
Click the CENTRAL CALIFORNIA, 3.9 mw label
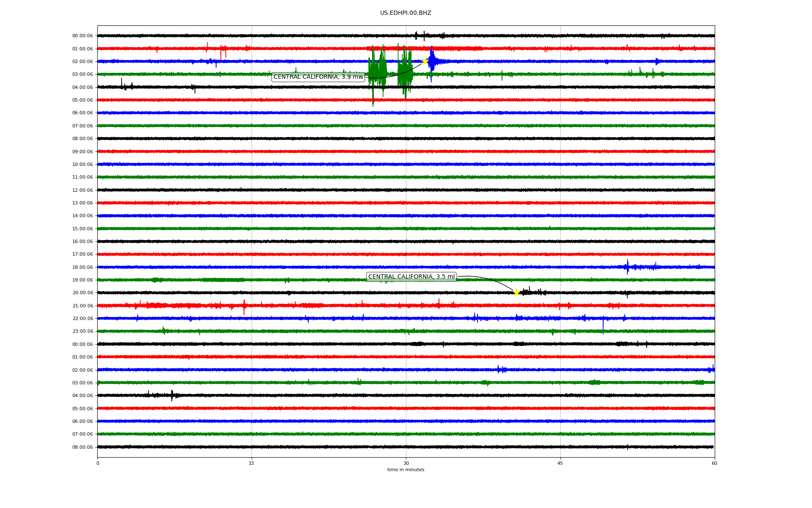click(x=318, y=77)
